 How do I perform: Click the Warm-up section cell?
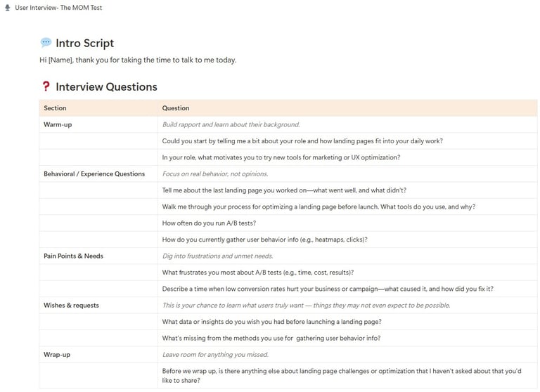98,124
